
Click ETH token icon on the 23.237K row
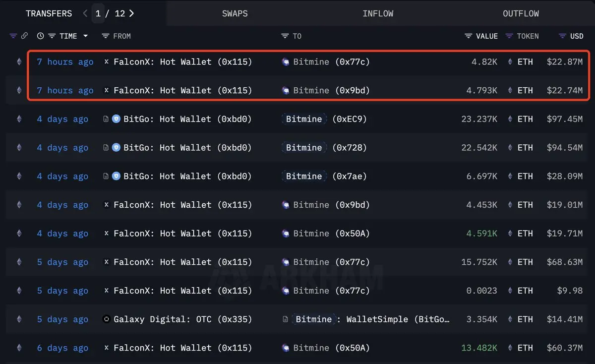coord(510,119)
